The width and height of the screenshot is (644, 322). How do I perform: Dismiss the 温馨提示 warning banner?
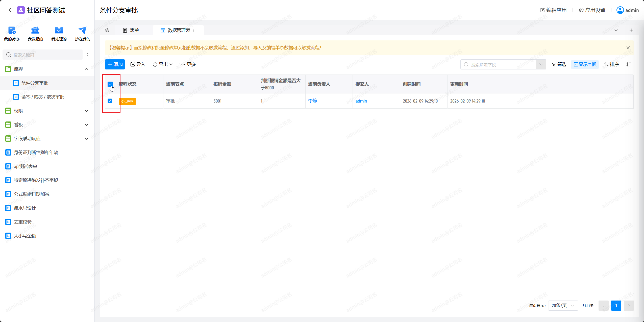628,48
